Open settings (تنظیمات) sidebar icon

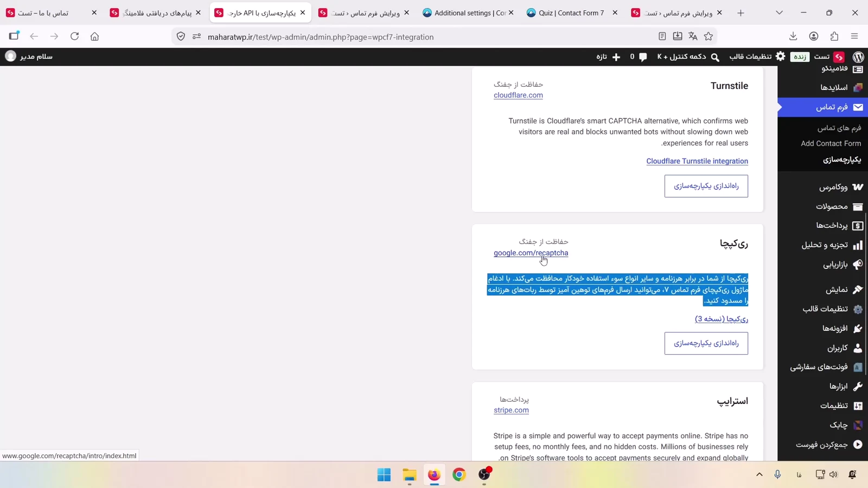pos(858,406)
